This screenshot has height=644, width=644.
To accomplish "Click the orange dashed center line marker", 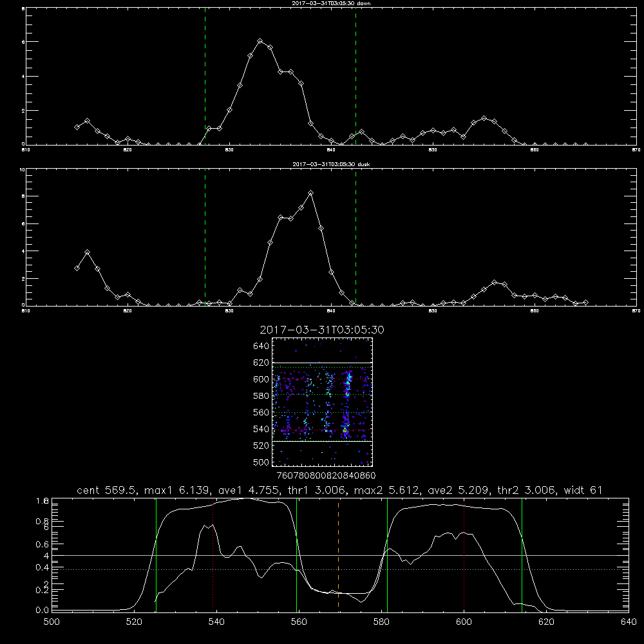I will (x=339, y=554).
